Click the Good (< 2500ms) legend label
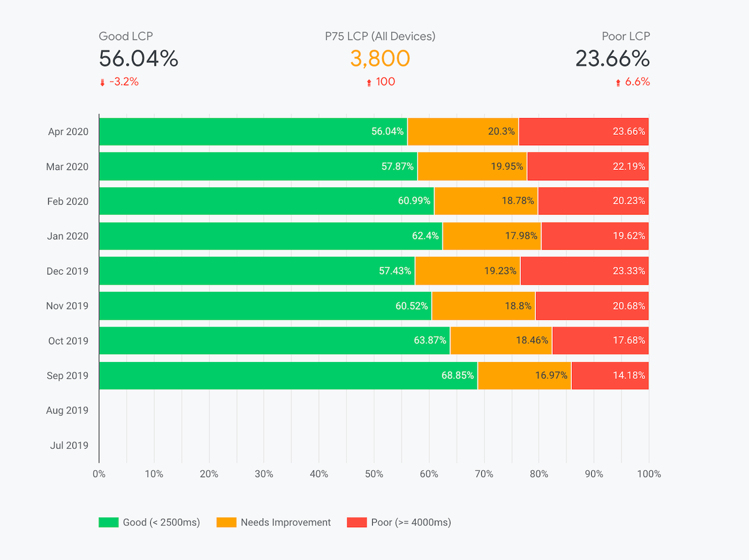 (161, 522)
